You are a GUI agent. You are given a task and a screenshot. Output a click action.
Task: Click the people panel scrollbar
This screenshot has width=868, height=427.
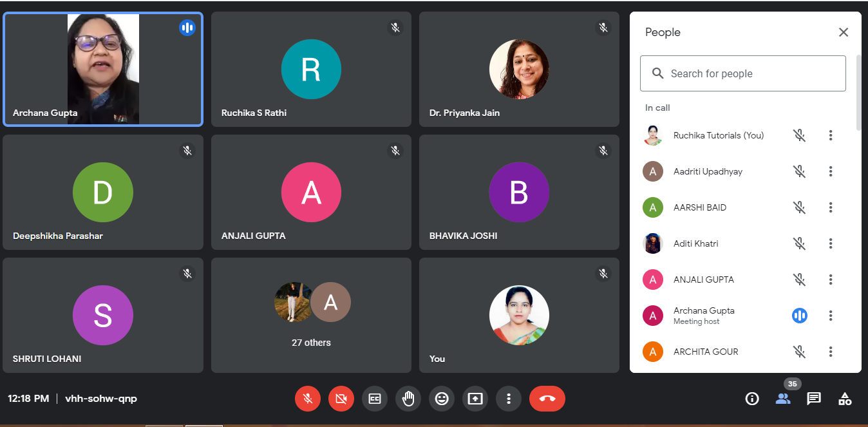click(x=858, y=93)
